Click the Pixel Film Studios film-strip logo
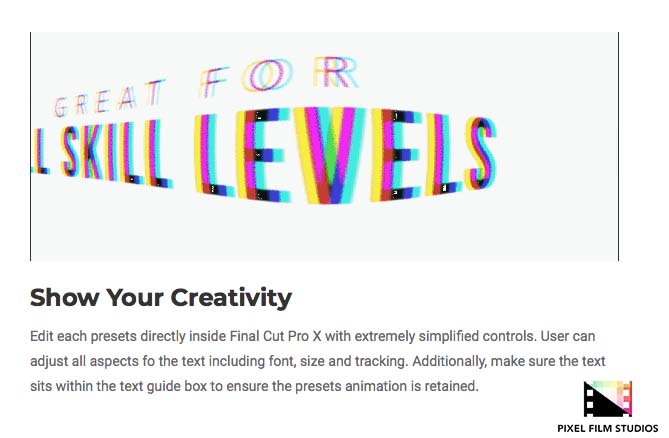The image size is (669, 438). click(x=608, y=398)
